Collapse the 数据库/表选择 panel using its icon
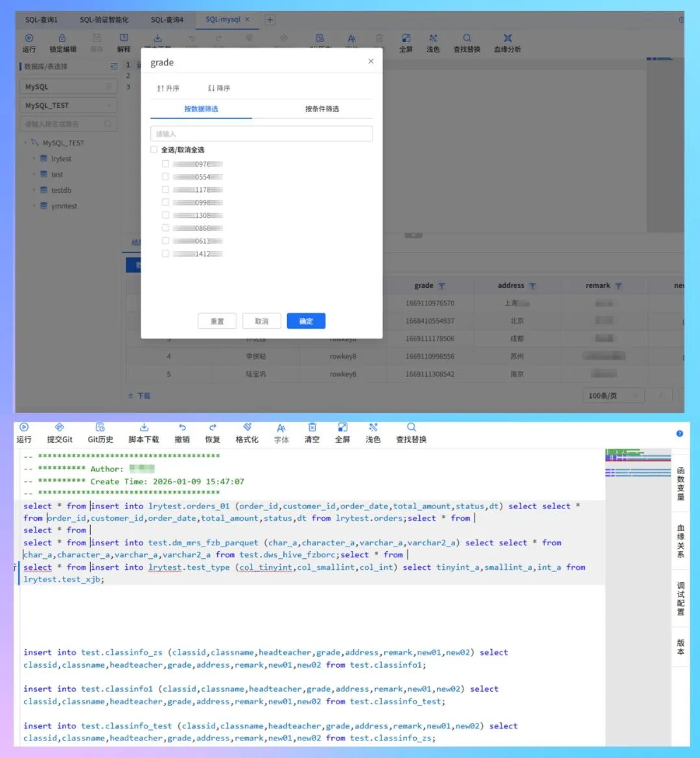 coord(114,66)
